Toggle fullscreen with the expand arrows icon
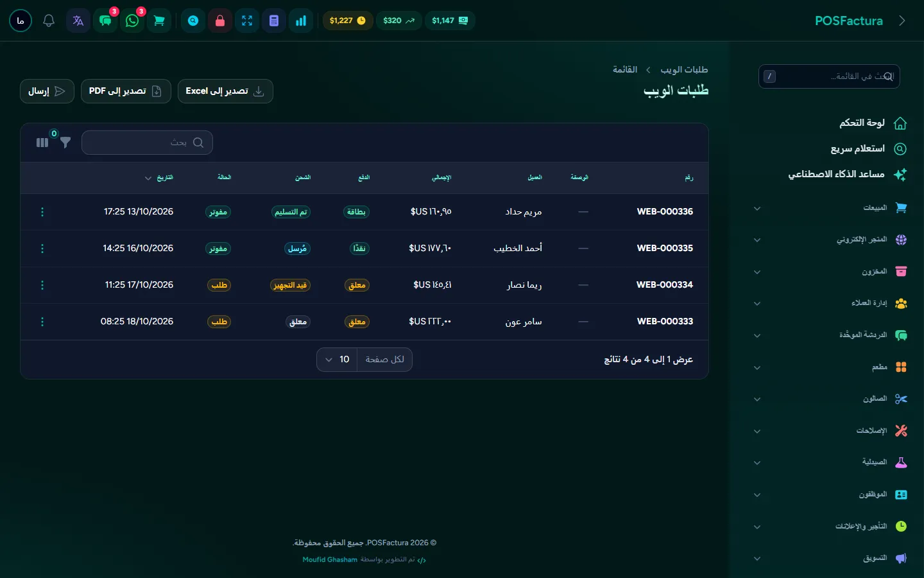 click(247, 21)
